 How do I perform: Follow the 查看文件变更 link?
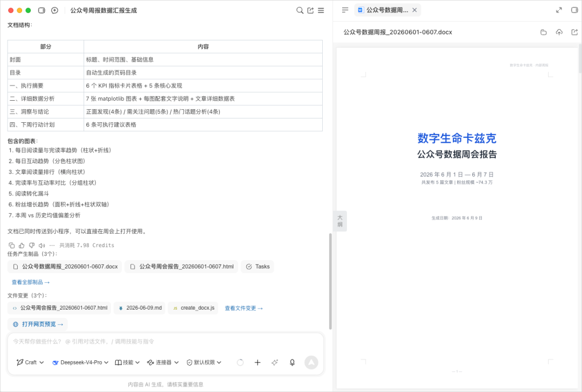(244, 308)
